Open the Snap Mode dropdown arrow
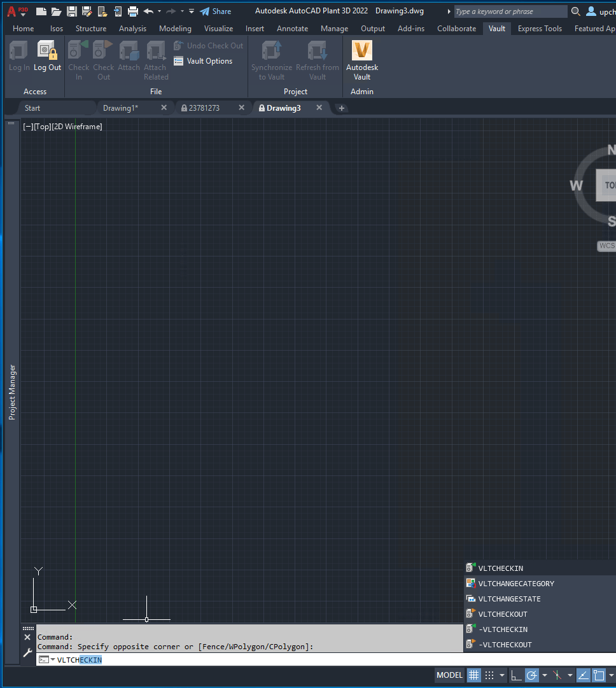 click(502, 675)
